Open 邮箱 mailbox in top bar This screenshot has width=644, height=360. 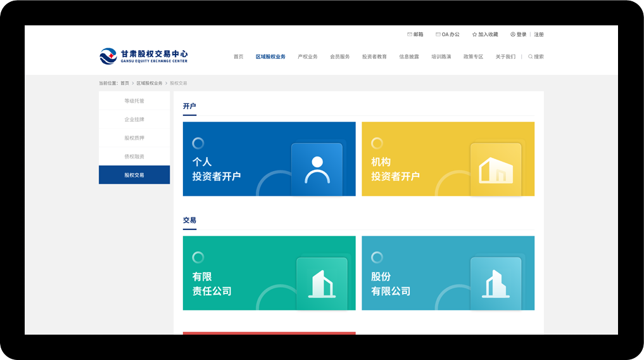coord(415,34)
